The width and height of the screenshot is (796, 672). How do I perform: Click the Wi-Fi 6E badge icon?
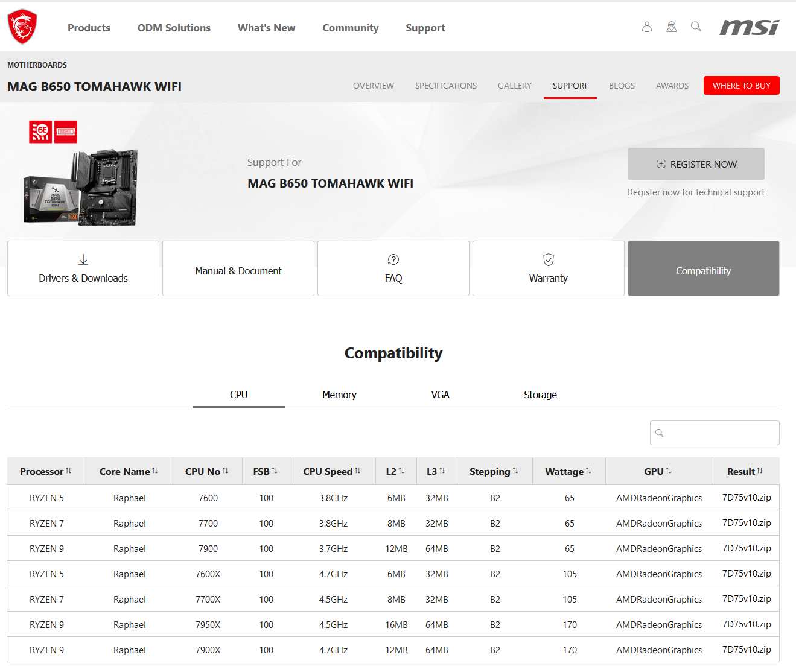tap(40, 132)
